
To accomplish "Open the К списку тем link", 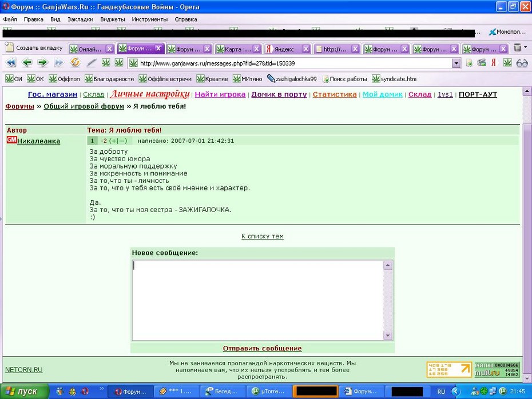I will point(262,236).
